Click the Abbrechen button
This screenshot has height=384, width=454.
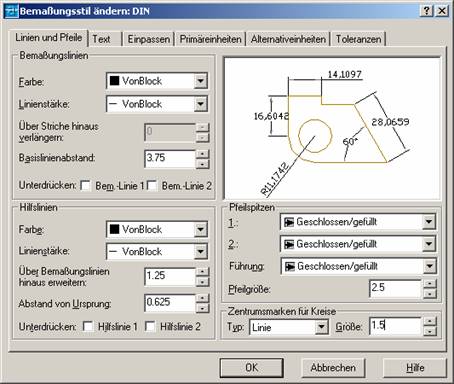[x=333, y=368]
